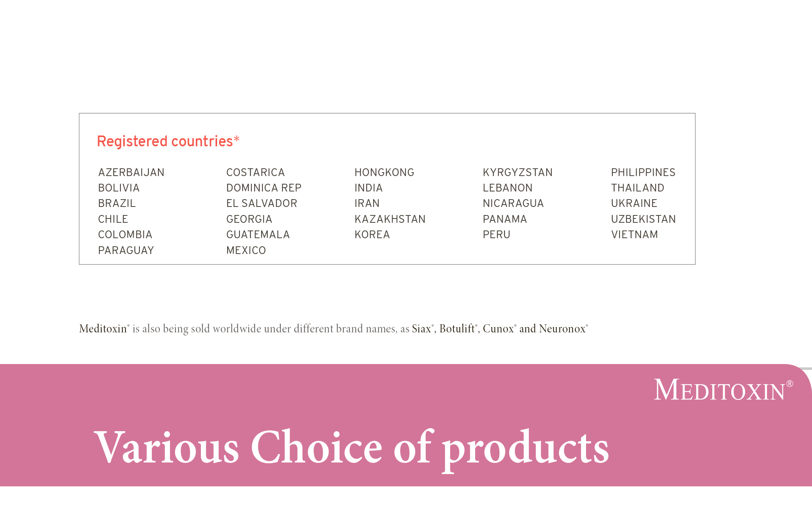This screenshot has width=812, height=520.
Task: Click VIETNAM in the last column
Action: (634, 234)
